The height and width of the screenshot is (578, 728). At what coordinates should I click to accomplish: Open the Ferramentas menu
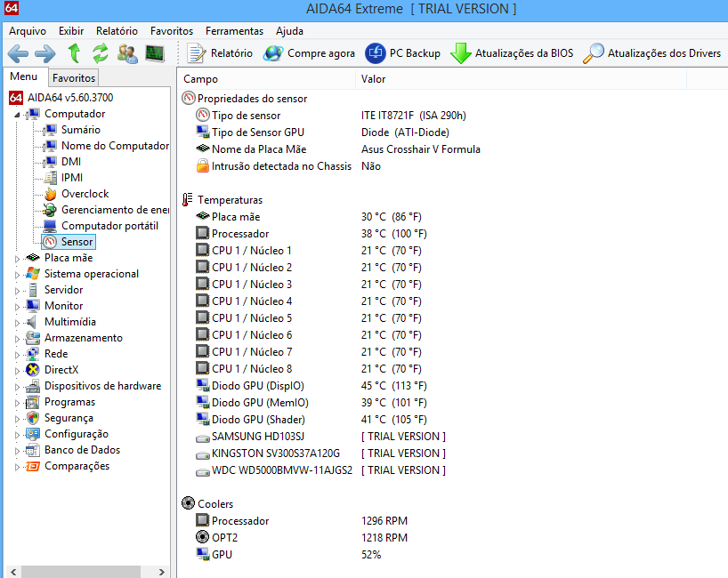(234, 31)
